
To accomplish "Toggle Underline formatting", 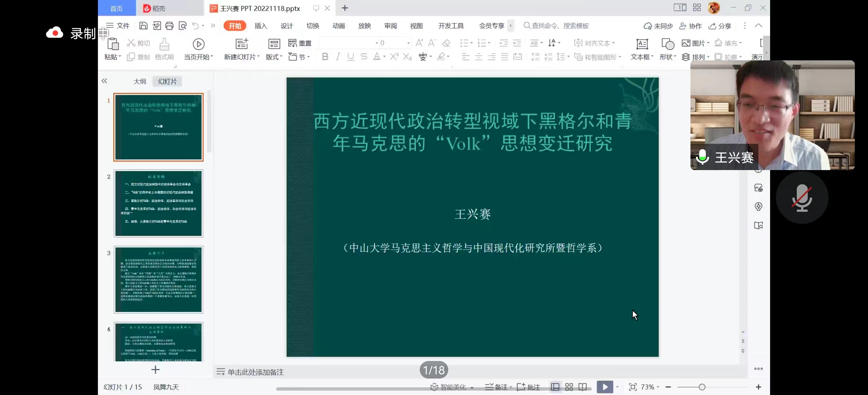I will [351, 57].
